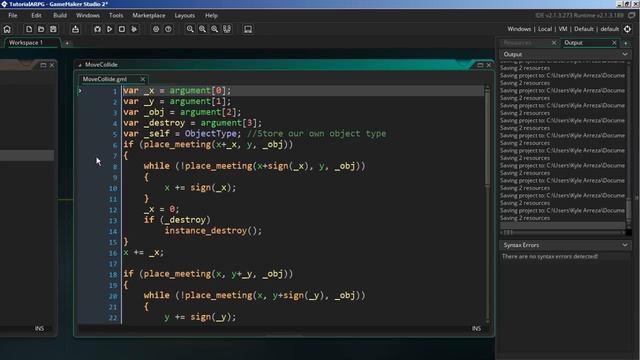Image resolution: width=640 pixels, height=360 pixels.
Task: Select the MoveCollide.gml script tab
Action: click(x=105, y=79)
